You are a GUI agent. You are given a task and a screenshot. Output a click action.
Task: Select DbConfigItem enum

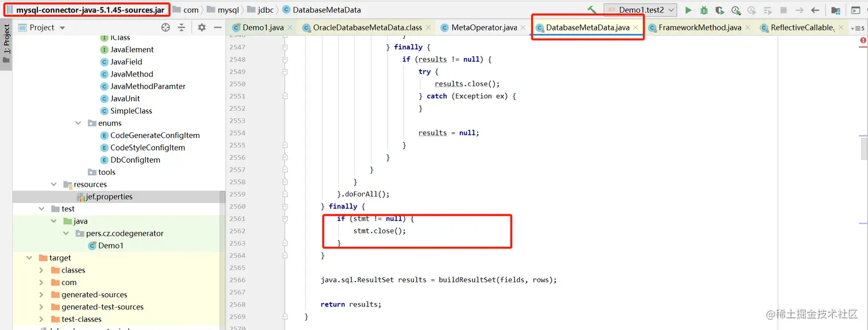[x=130, y=160]
